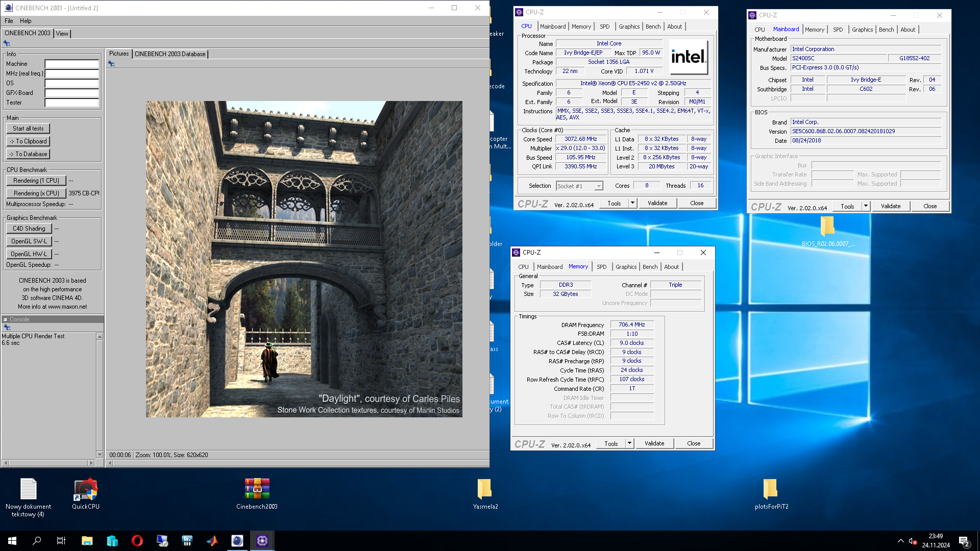Screen dimensions: 980x551
Task: Click console scrollbar up arrow
Action: point(100,337)
